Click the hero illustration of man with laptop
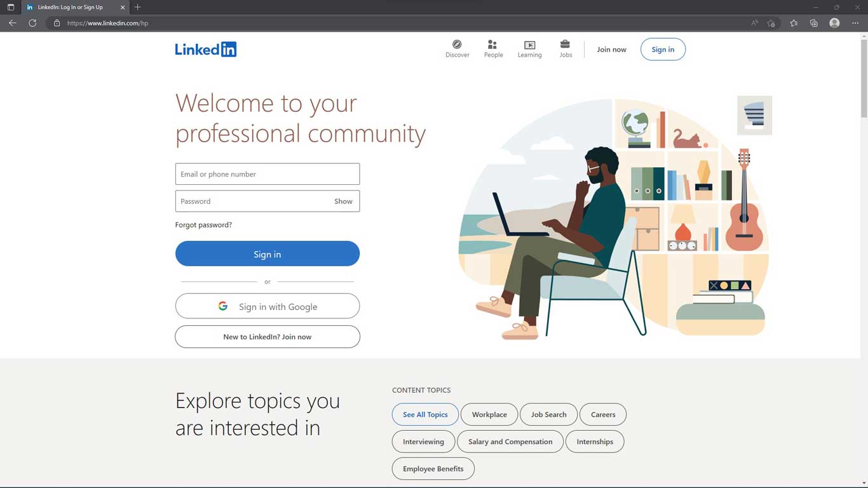 point(614,218)
